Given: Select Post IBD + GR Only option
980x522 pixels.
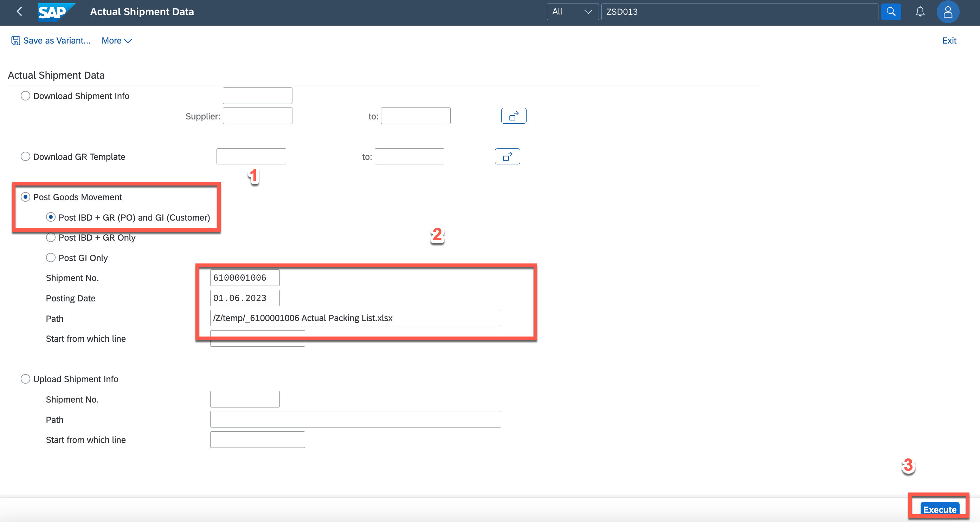Looking at the screenshot, I should tap(51, 237).
